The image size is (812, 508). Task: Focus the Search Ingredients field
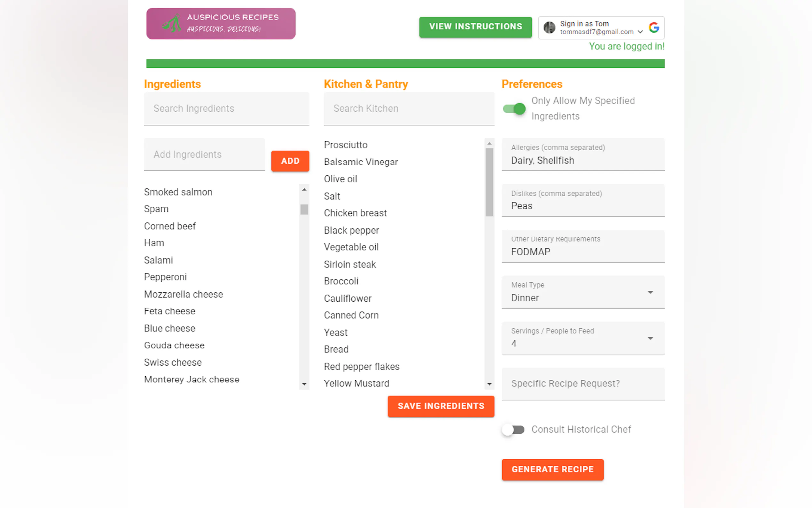[226, 108]
